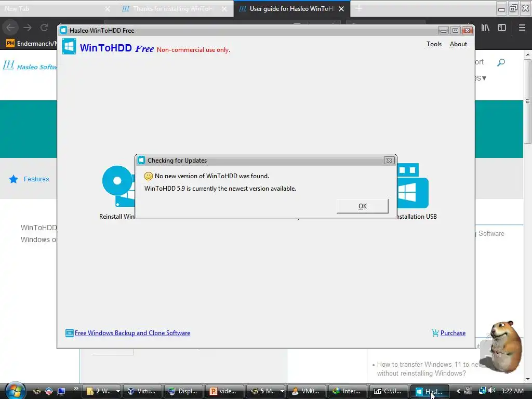The height and width of the screenshot is (399, 532).
Task: Toggle the browser sidebar icon
Action: click(502, 28)
